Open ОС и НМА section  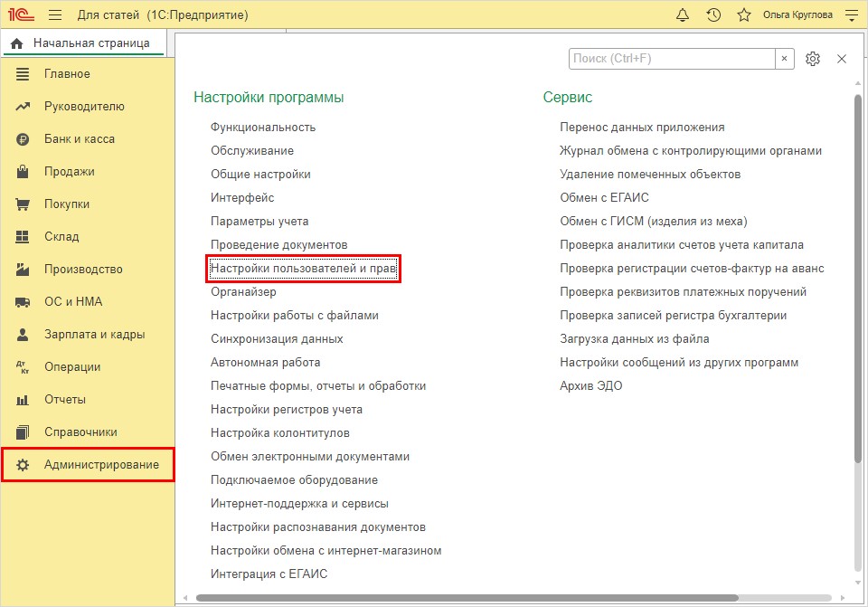pos(73,302)
